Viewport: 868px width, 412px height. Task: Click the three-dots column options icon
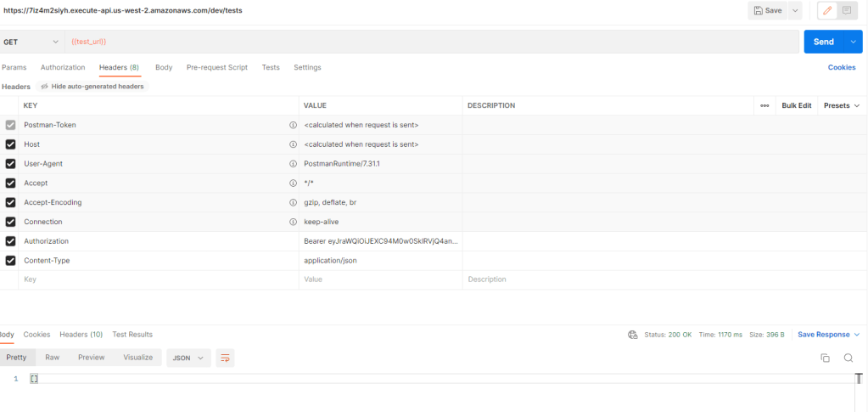point(764,105)
